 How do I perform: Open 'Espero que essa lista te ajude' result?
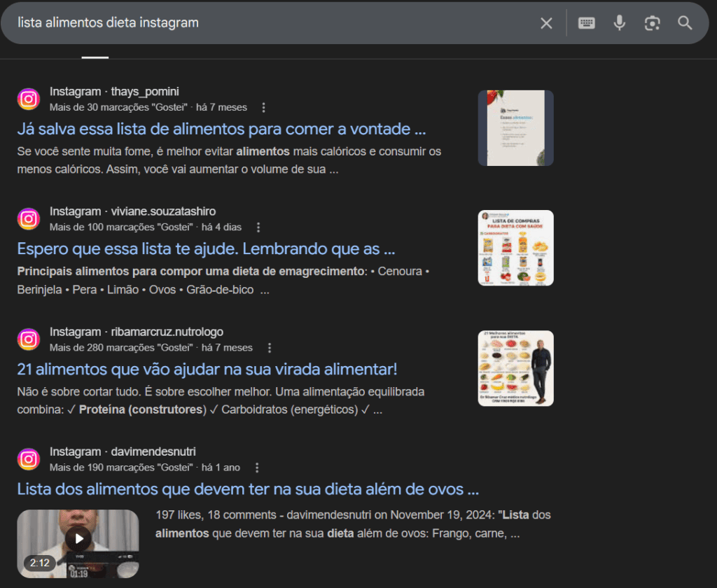pos(206,249)
